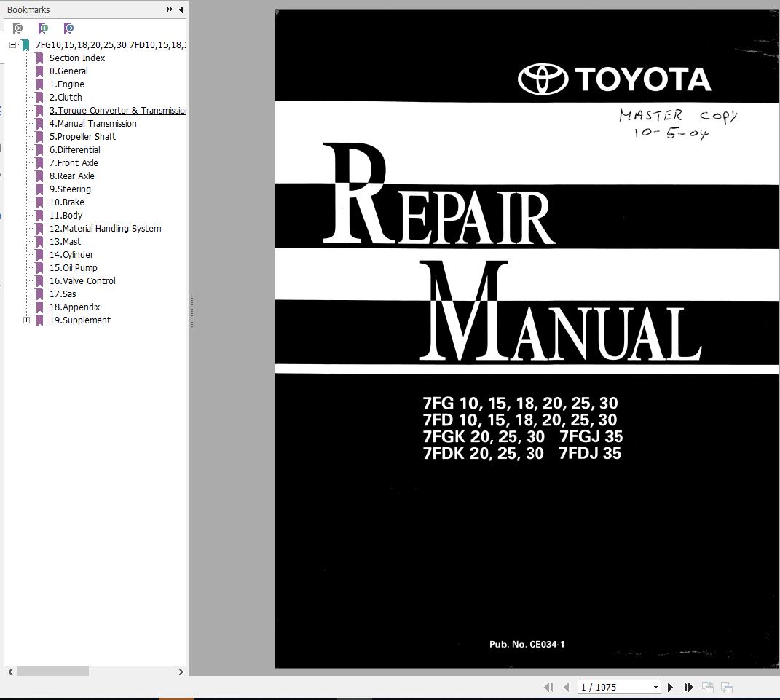Viewport: 780px width, 700px height.
Task: Open the Section Index bookmark
Action: 77,58
